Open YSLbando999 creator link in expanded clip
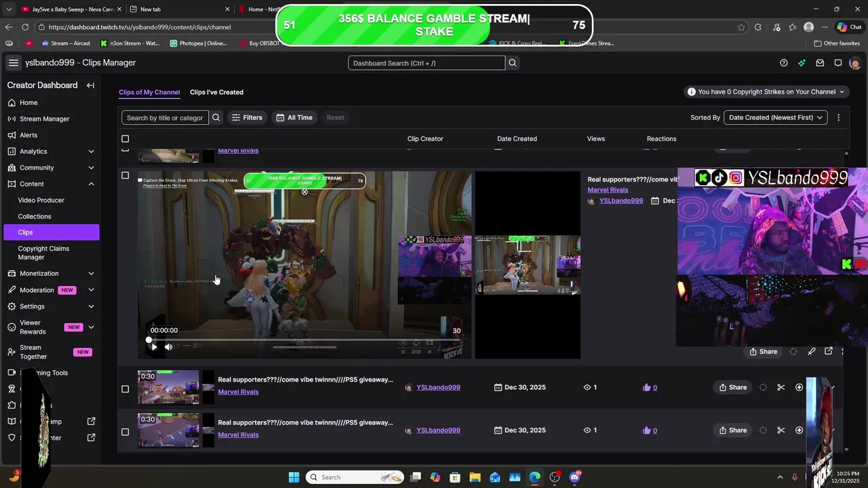The image size is (868, 488). (621, 201)
